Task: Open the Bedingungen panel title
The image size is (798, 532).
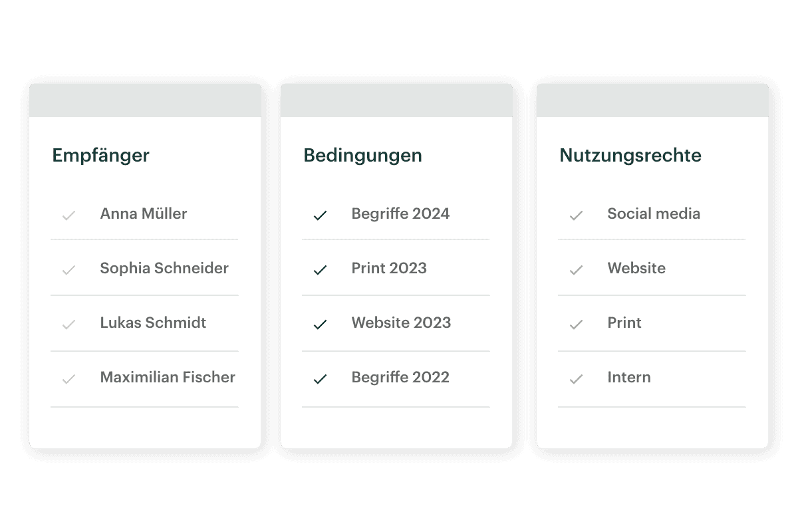Action: click(362, 155)
